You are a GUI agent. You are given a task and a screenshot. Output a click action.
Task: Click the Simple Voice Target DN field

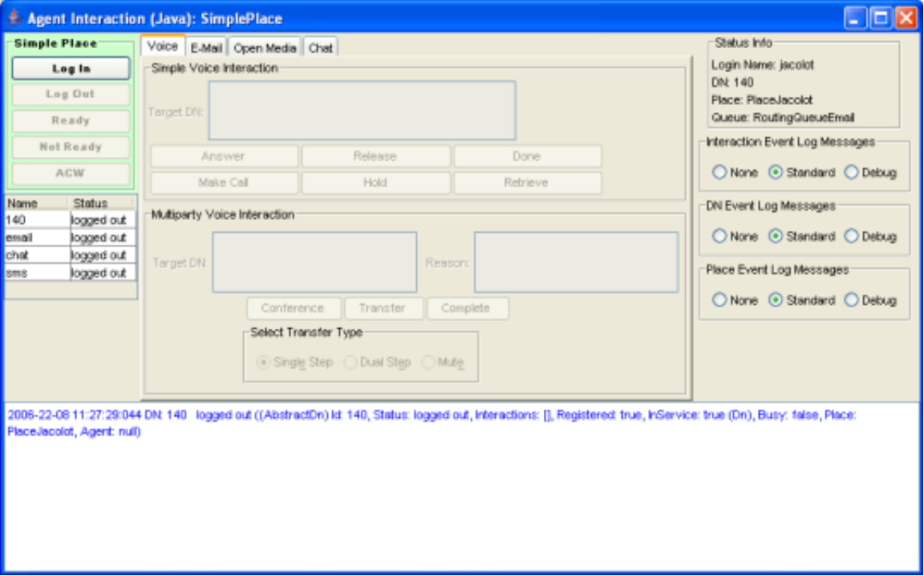click(362, 111)
